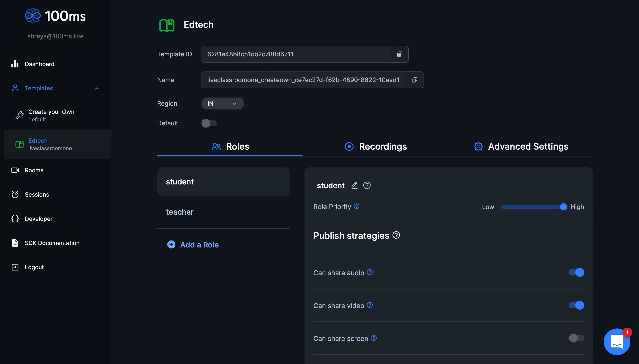Open the Advanced Settings tab
The height and width of the screenshot is (364, 639).
(x=521, y=147)
